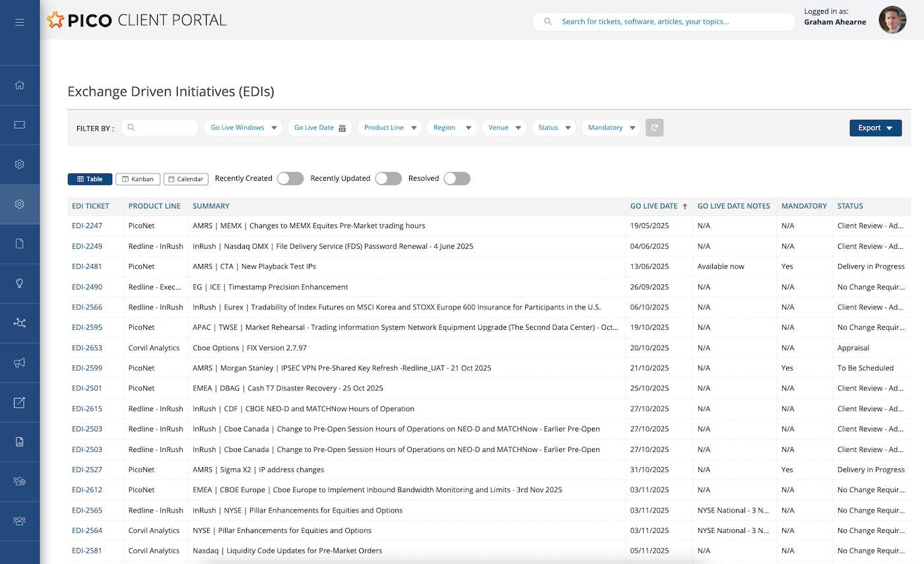Open ticket EDI-2247
The image size is (924, 564).
click(86, 226)
